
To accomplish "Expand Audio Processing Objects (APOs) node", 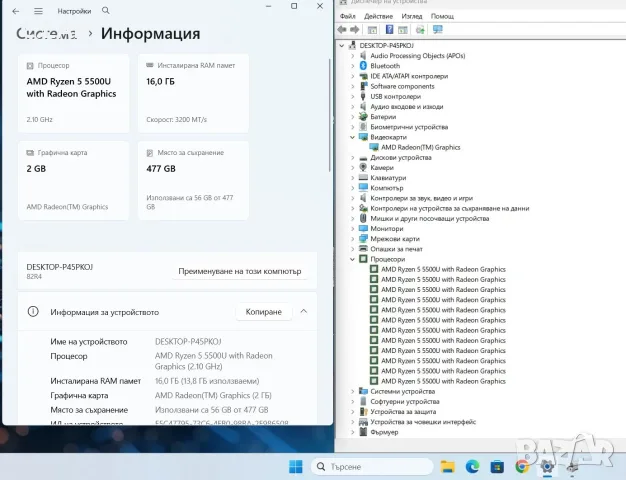I will tap(353, 56).
